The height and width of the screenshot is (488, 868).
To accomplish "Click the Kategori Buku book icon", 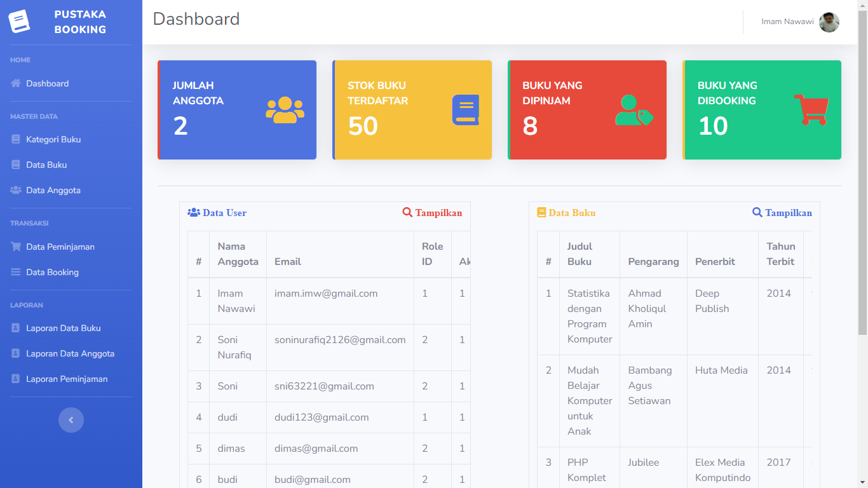I will point(16,139).
